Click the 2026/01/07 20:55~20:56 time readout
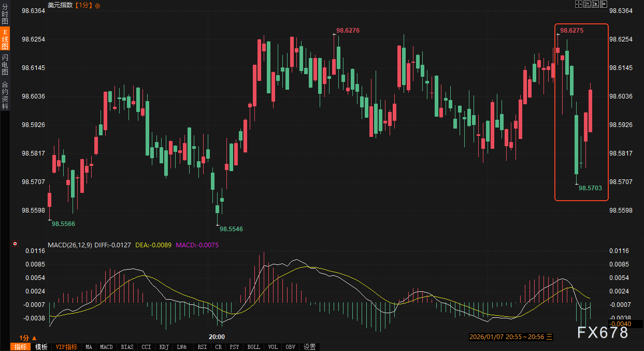 (x=511, y=336)
